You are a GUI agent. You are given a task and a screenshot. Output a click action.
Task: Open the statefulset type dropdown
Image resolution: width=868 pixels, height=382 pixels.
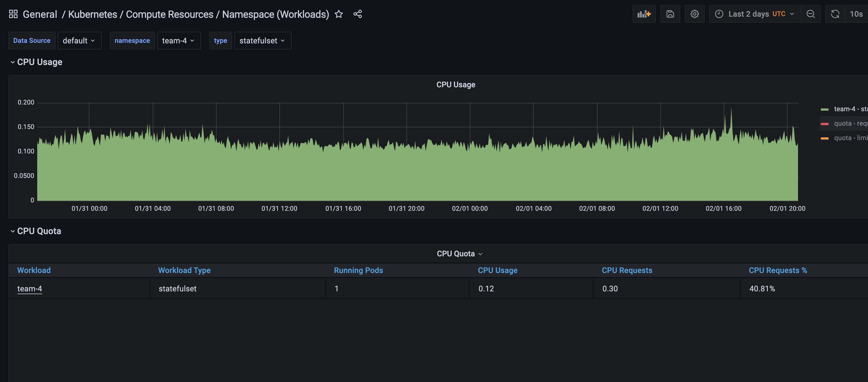click(262, 41)
